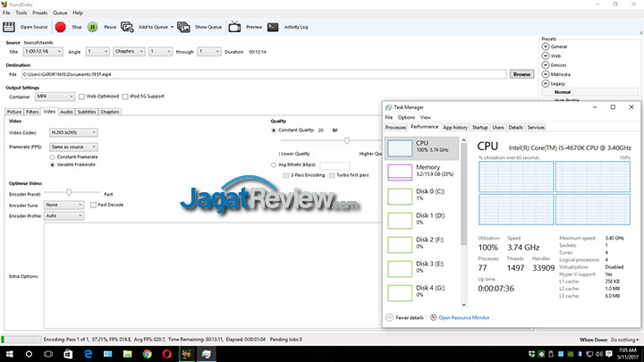Screen dimensions: 644x362
Task: Click the Resource Monitor gauge icon
Action: coord(433,317)
